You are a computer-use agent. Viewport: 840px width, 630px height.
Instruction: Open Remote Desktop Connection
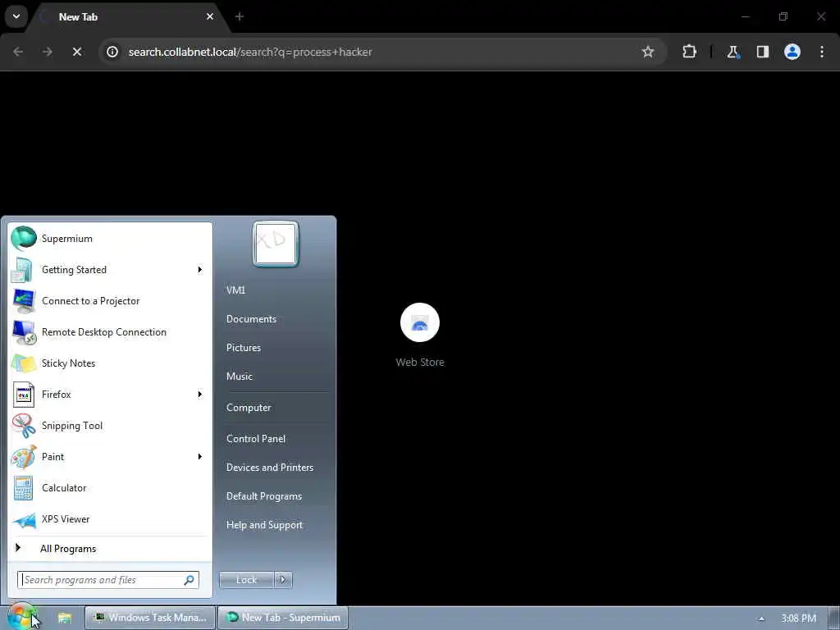click(x=110, y=332)
